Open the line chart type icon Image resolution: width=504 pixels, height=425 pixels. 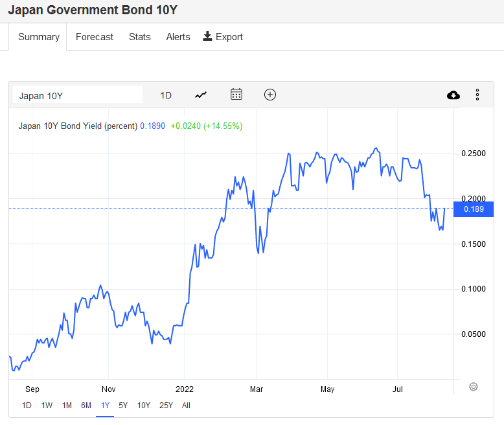point(201,95)
